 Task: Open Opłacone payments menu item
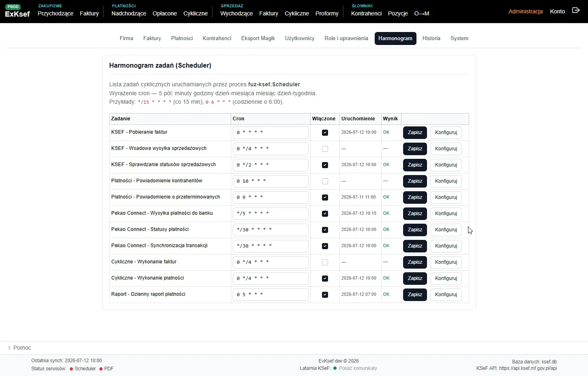(x=165, y=13)
